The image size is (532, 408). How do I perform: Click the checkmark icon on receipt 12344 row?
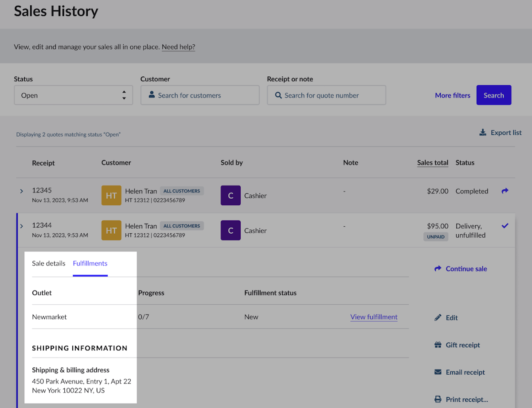pos(505,226)
